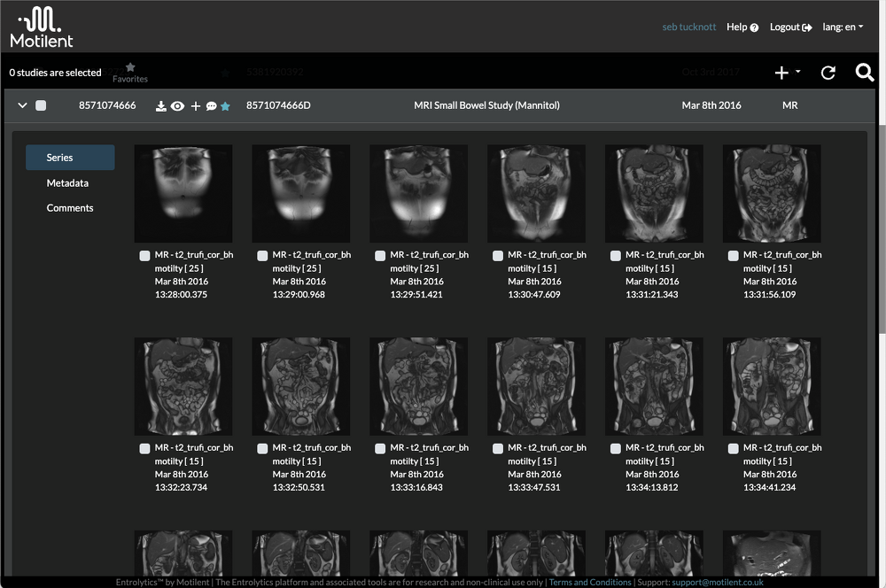Open the series thumbnail timed 13:34:13.812
This screenshot has height=588, width=886.
(x=655, y=386)
